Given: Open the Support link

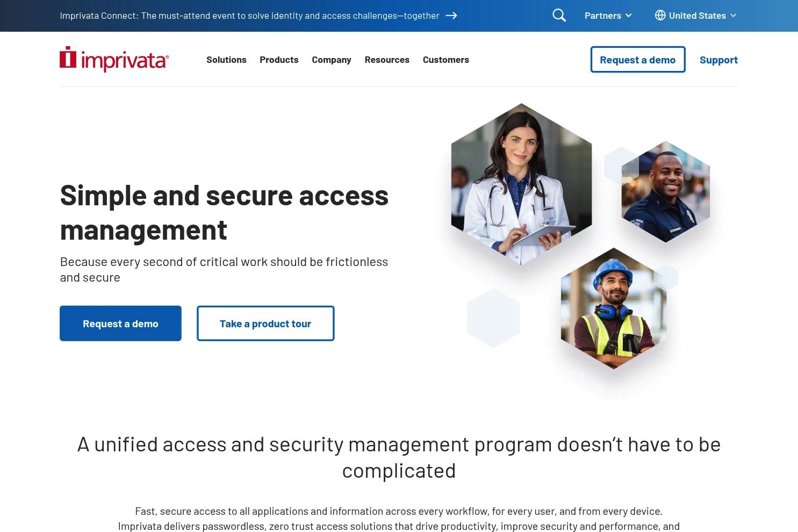Looking at the screenshot, I should click(718, 60).
